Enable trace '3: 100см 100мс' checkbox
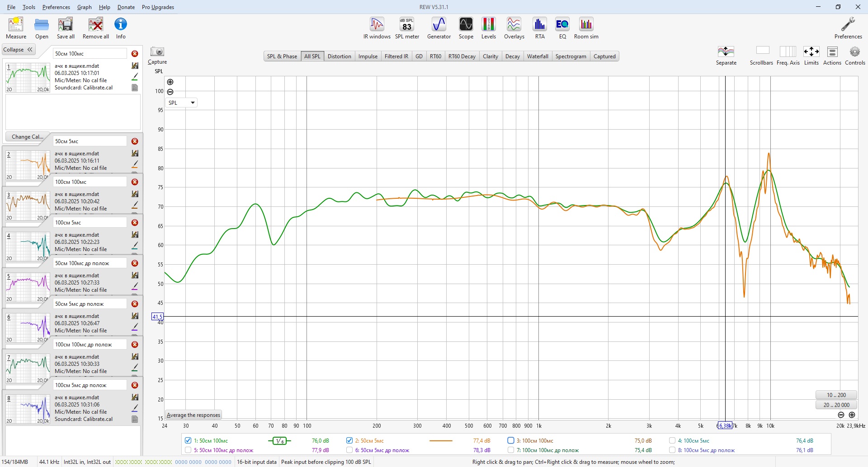Image resolution: width=868 pixels, height=467 pixels. [511, 440]
